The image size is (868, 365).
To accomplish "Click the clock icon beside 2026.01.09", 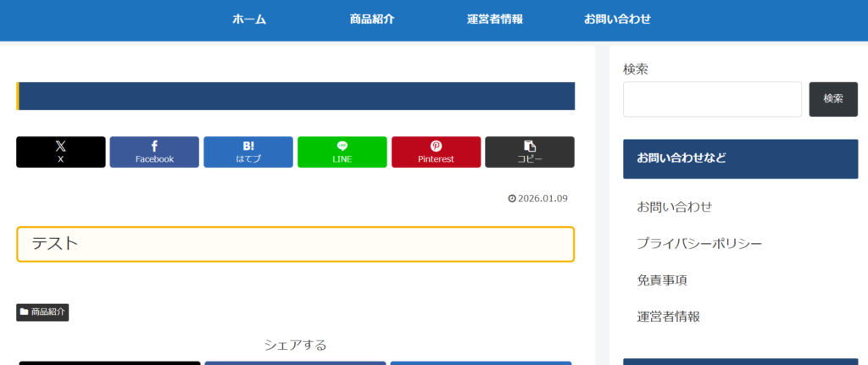I will pyautogui.click(x=511, y=199).
